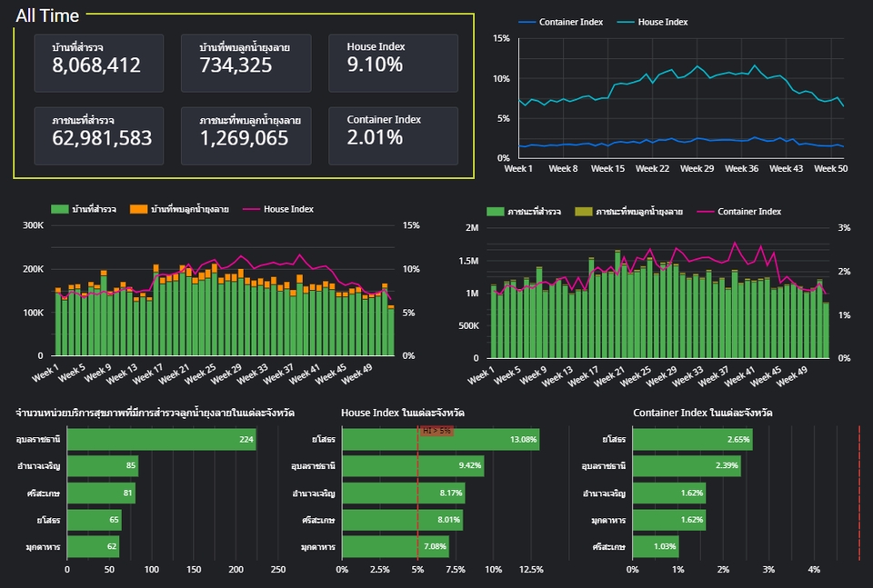
Task: Select ศรีสะเกษ House Index bar 8.01%
Action: tap(403, 520)
